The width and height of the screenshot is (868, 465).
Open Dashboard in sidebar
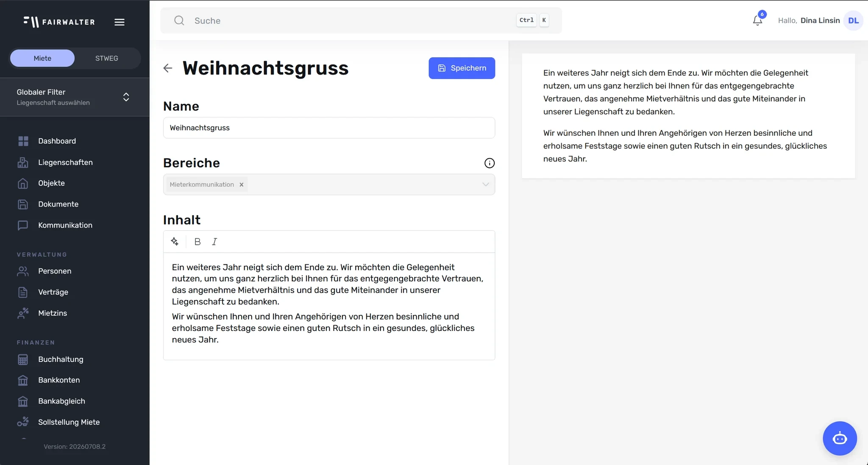pyautogui.click(x=57, y=141)
